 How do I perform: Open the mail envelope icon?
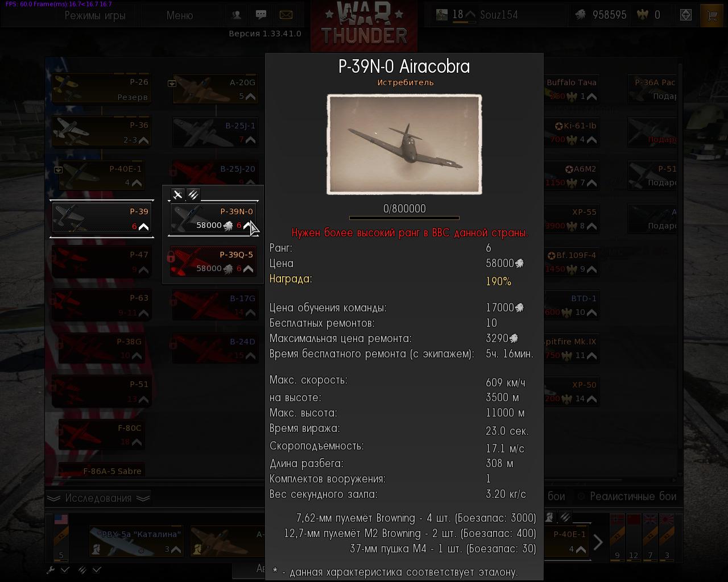point(286,15)
